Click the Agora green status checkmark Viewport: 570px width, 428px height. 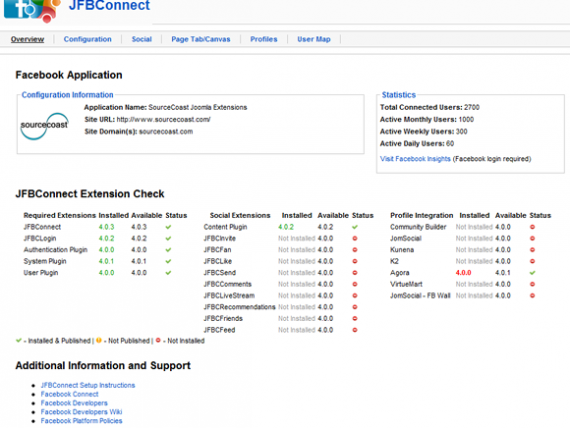pyautogui.click(x=532, y=273)
